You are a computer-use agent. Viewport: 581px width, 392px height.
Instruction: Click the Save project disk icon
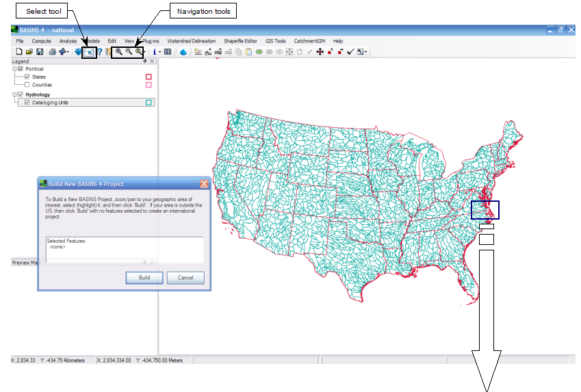[40, 52]
